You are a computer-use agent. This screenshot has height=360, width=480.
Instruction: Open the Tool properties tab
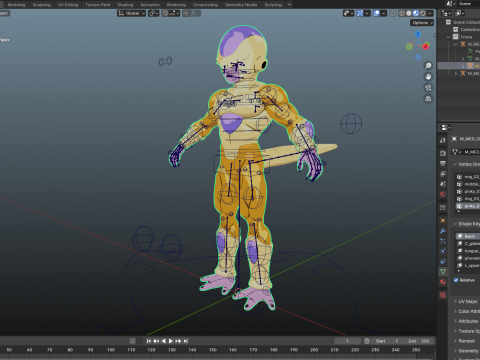(443, 140)
